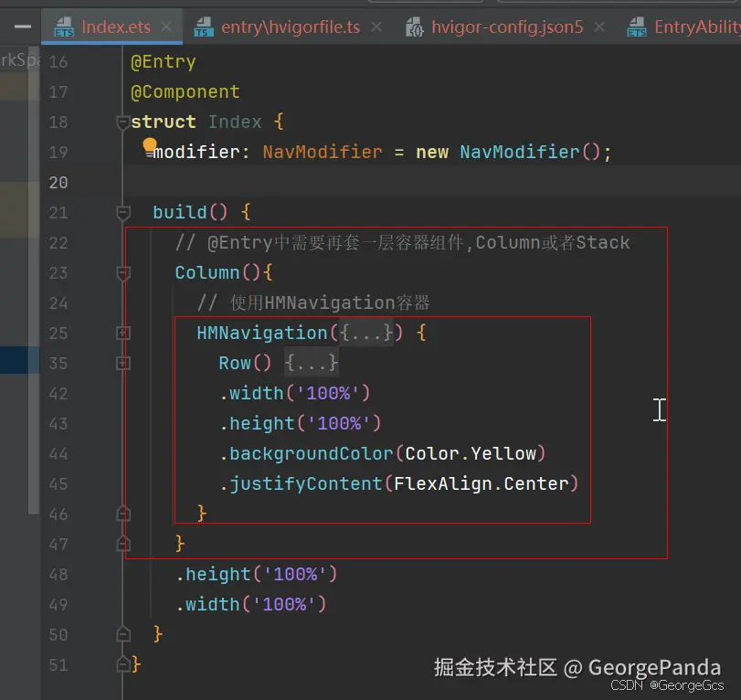Screen dimensions: 741x700
Task: Click the .justifyContent method call
Action: pos(301,484)
